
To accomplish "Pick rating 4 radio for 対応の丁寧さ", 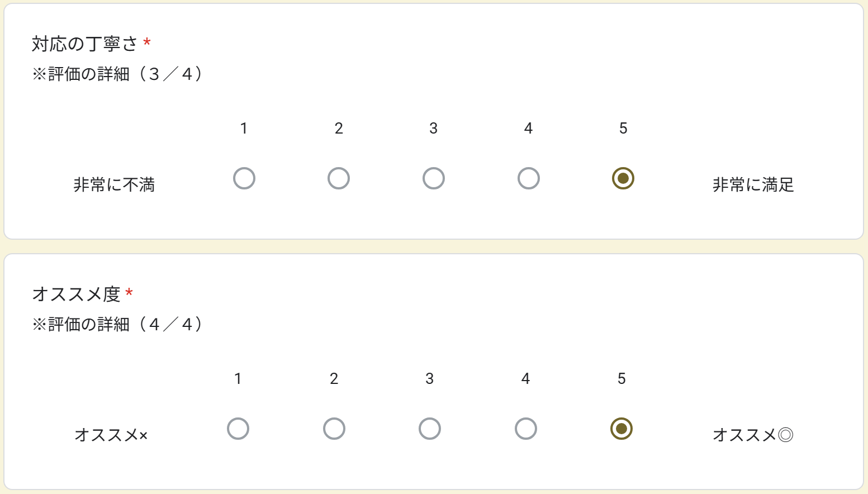I will (529, 179).
